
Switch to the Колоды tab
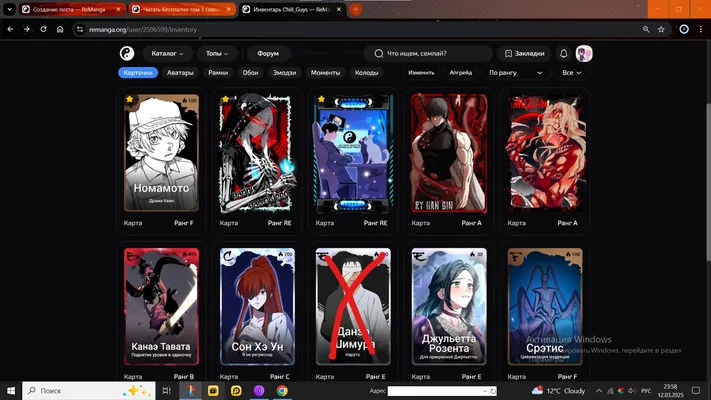click(366, 73)
